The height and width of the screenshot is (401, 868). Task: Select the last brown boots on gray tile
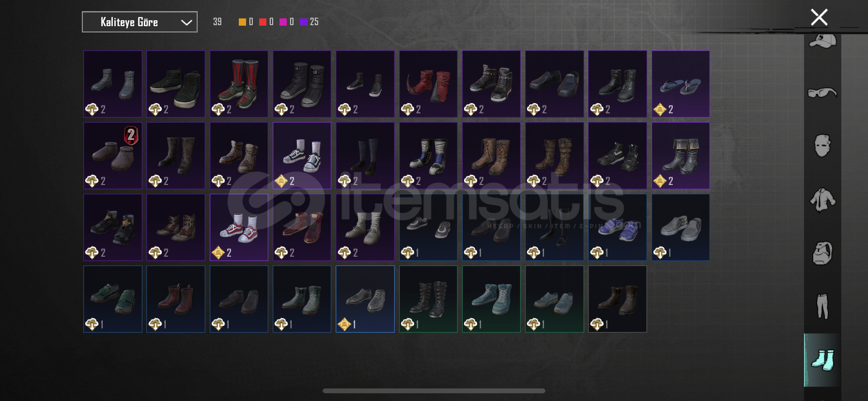[618, 299]
